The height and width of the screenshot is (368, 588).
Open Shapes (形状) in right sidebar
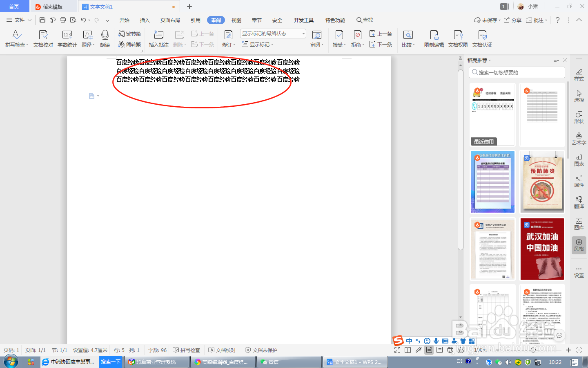tap(579, 117)
